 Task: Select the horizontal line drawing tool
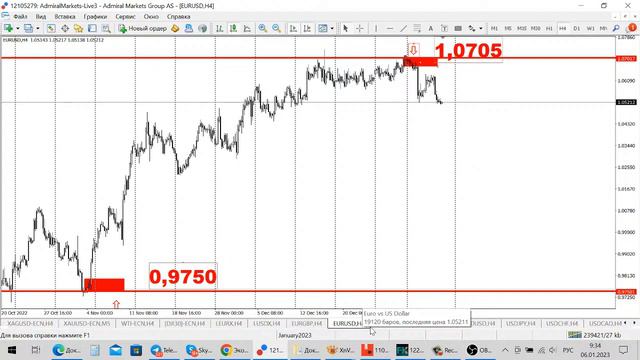coord(390,28)
